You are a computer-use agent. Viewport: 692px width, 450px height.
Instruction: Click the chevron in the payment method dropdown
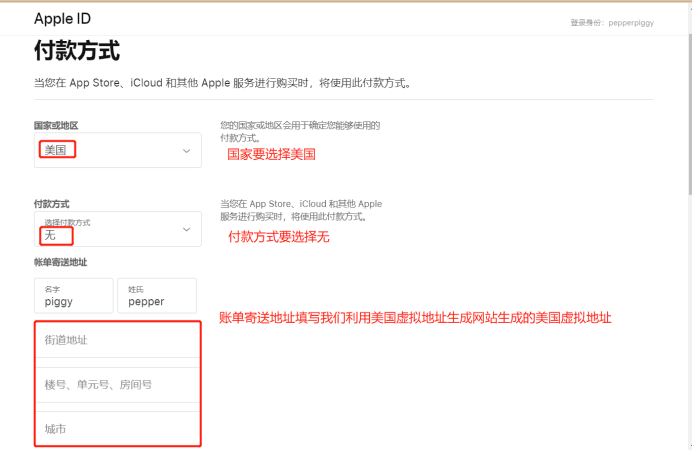(187, 229)
